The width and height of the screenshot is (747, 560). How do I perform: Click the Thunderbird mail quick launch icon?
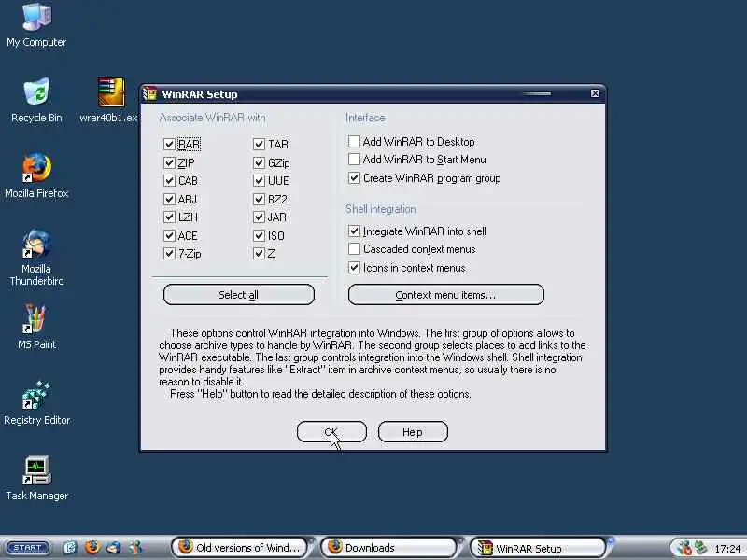pyautogui.click(x=113, y=548)
